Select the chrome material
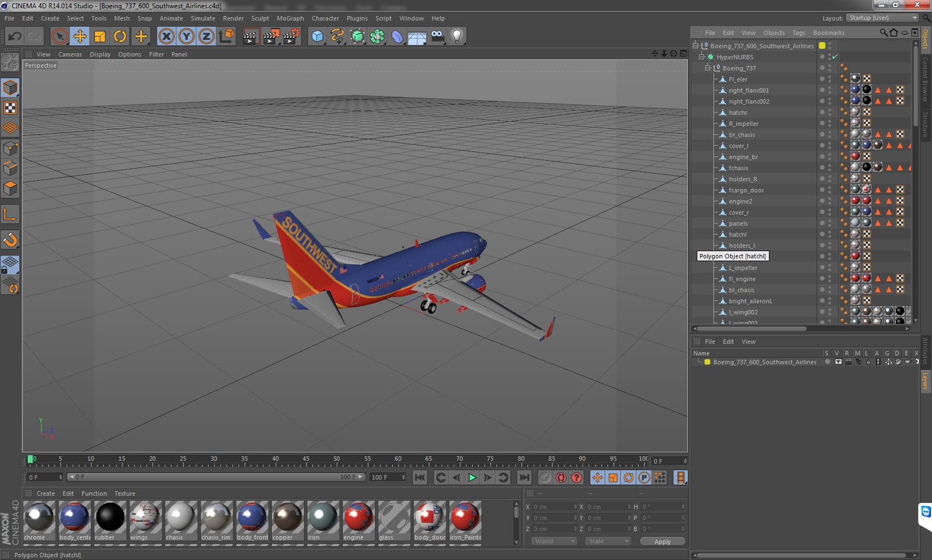Image resolution: width=932 pixels, height=560 pixels. (39, 521)
